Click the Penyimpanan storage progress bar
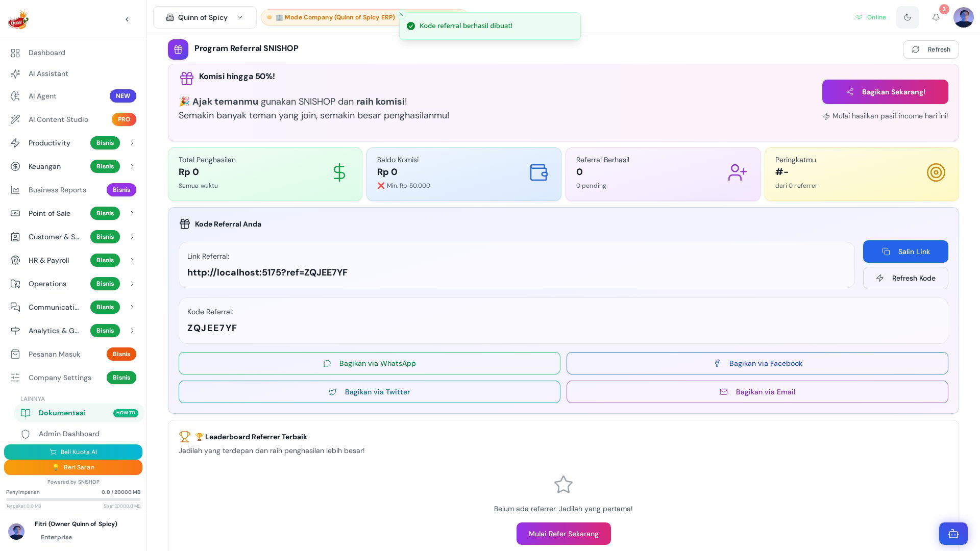Image resolution: width=980 pixels, height=551 pixels. pyautogui.click(x=73, y=499)
